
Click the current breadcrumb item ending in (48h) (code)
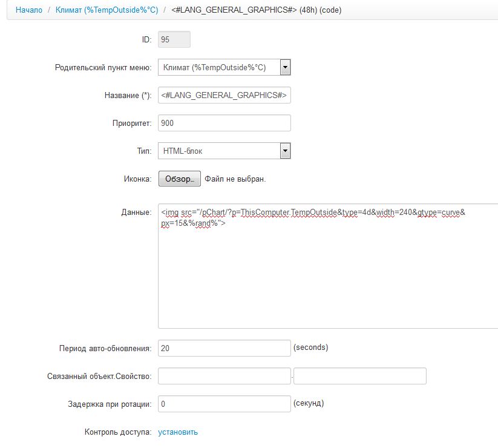(257, 10)
